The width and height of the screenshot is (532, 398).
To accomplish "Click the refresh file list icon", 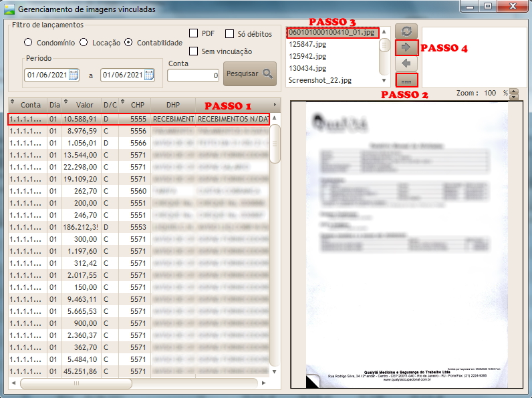I will pyautogui.click(x=407, y=31).
